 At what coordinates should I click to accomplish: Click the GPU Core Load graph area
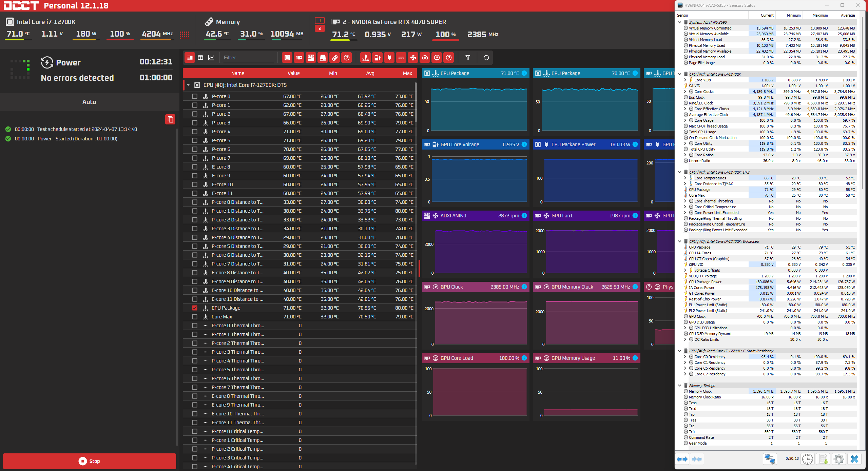coord(476,392)
